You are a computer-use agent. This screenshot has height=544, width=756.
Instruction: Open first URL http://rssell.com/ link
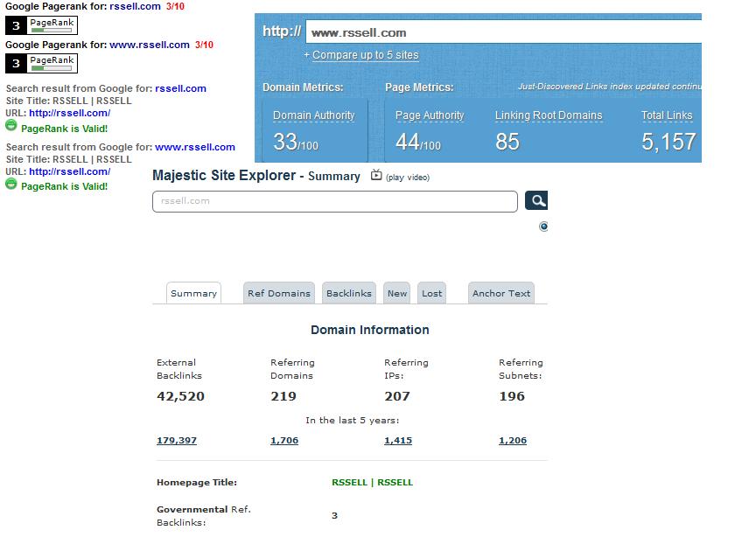(69, 113)
